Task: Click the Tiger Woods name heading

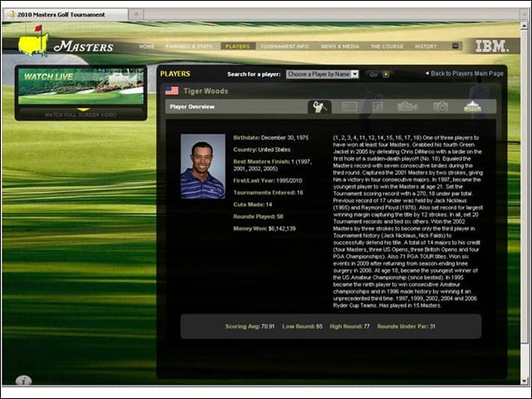Action: coord(205,91)
